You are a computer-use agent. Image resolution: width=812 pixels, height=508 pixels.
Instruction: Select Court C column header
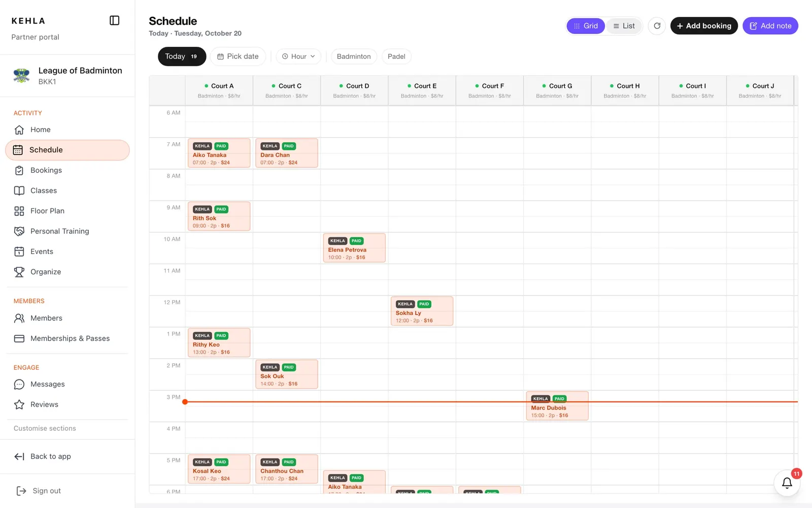pos(287,90)
